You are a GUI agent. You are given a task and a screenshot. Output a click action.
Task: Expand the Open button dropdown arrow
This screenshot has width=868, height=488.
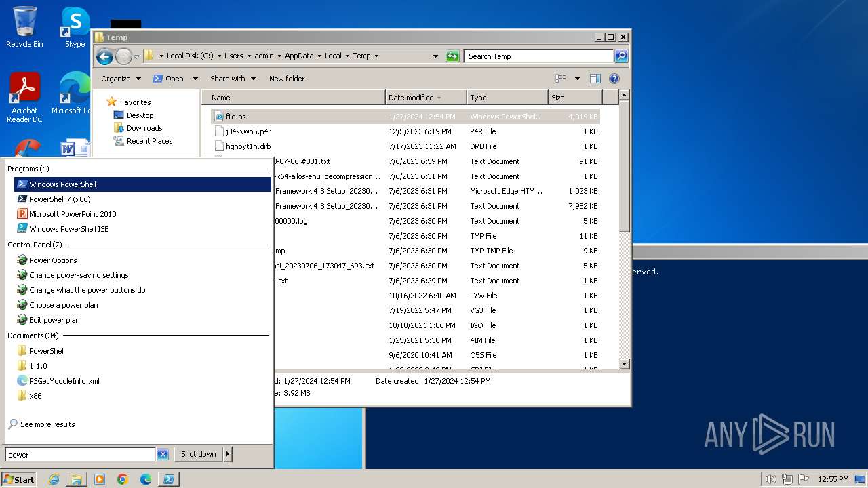(x=195, y=79)
